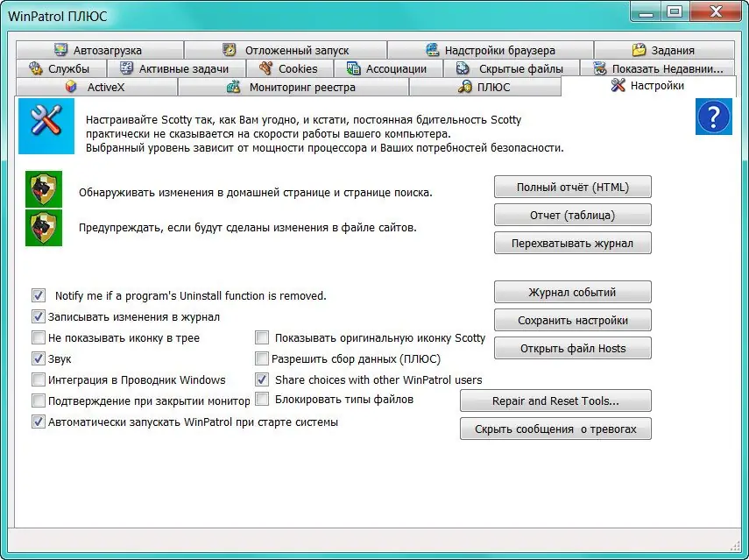
Task: Click Открыть файл Hosts button
Action: click(573, 348)
